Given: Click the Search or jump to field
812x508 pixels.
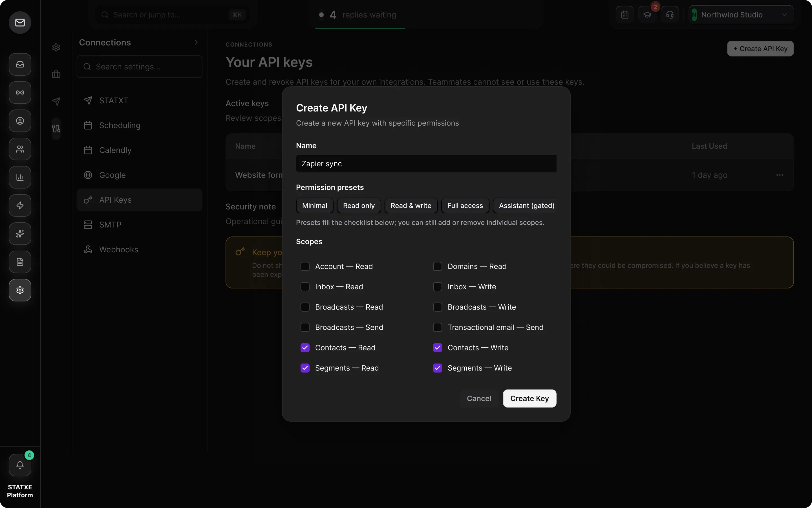Looking at the screenshot, I should (x=173, y=15).
